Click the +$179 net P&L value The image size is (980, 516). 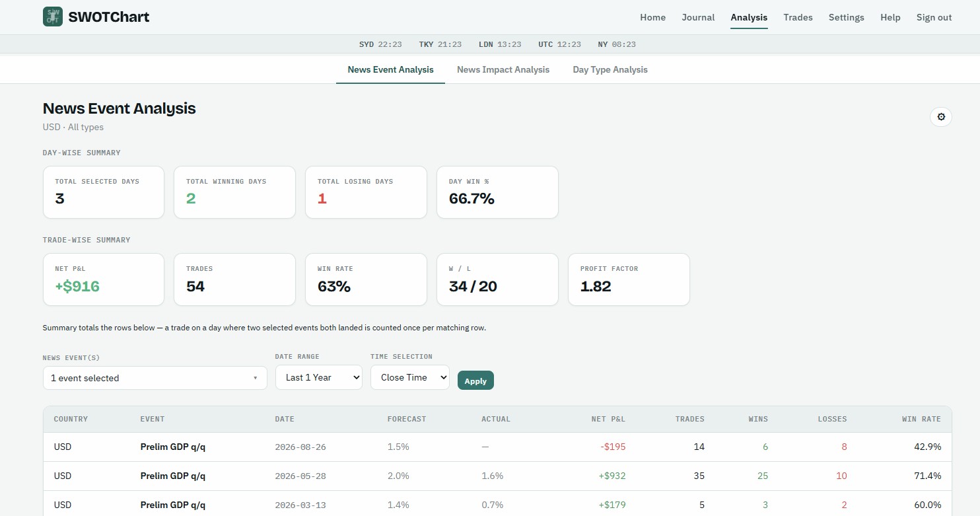612,505
